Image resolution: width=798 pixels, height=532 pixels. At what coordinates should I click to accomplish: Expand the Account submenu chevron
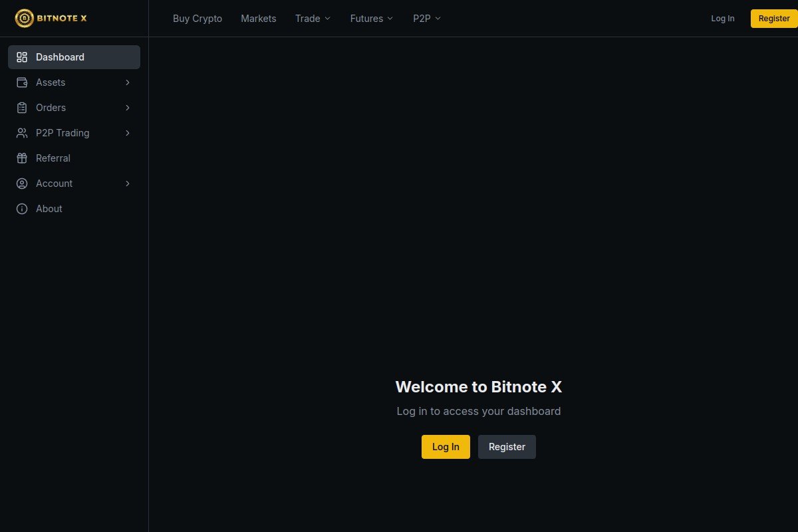pos(128,184)
